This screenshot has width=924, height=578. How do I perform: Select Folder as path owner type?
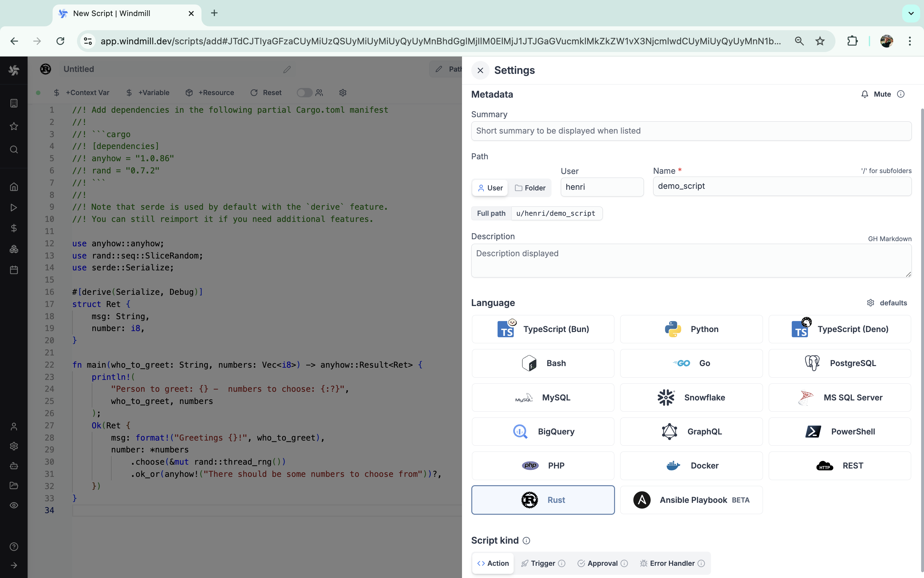[x=530, y=188]
